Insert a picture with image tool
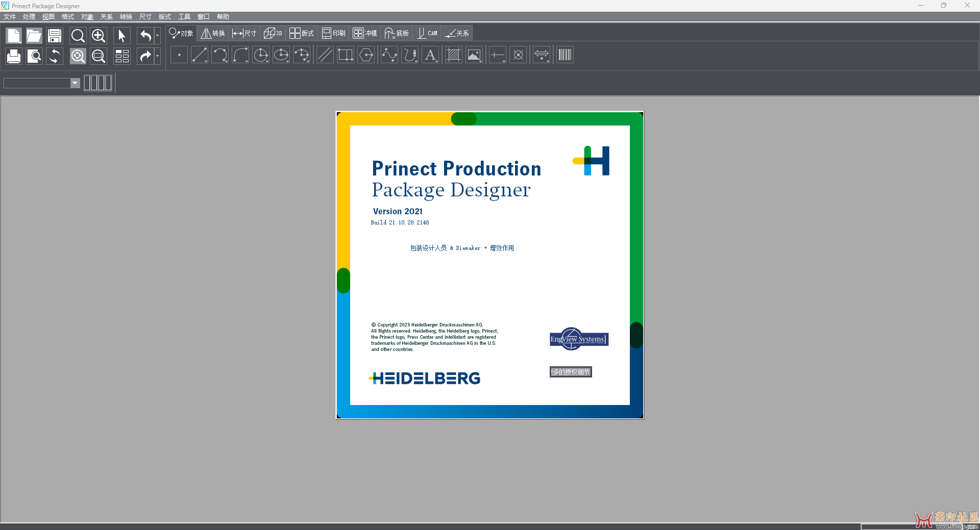 tap(474, 55)
